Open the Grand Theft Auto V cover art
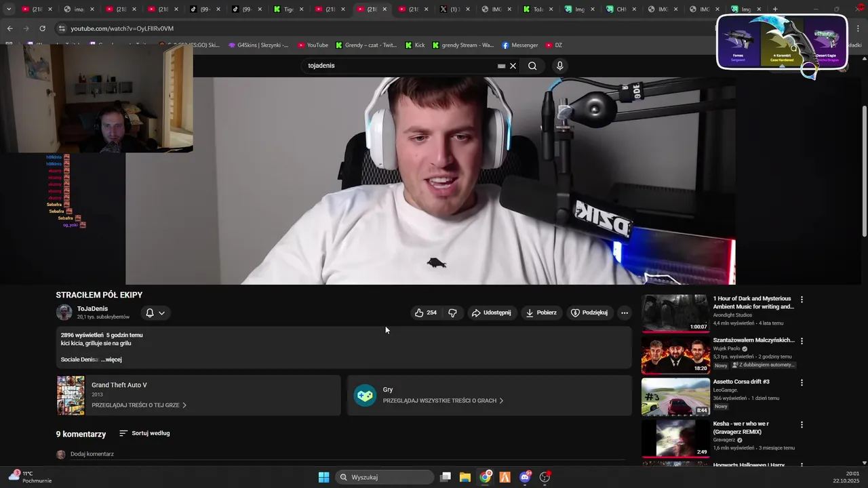This screenshot has height=488, width=868. click(71, 395)
